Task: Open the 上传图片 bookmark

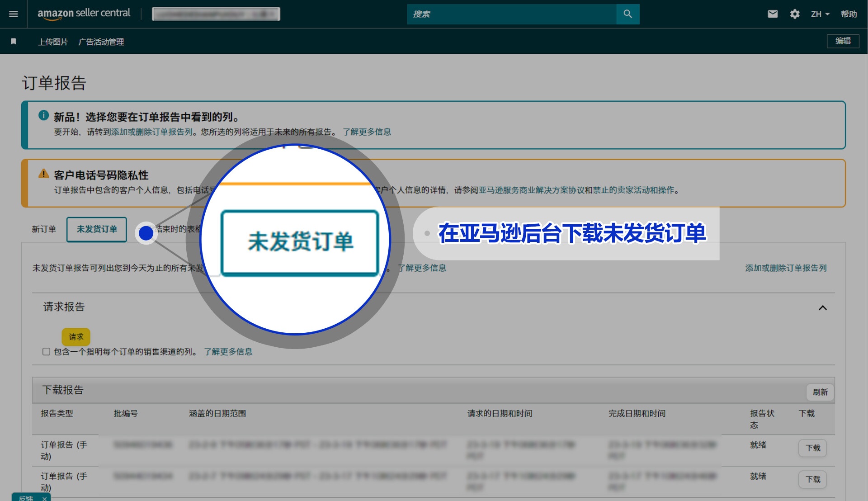Action: [53, 42]
